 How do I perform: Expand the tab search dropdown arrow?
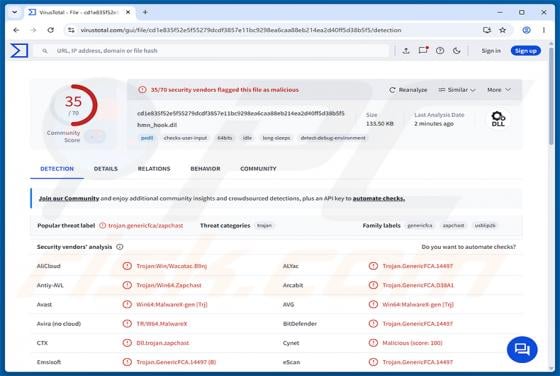point(15,12)
